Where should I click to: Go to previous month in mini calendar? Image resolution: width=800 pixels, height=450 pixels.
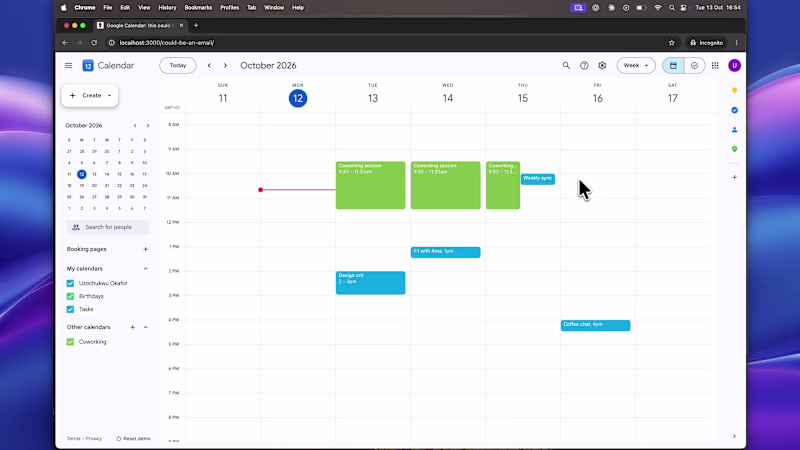[x=135, y=126]
